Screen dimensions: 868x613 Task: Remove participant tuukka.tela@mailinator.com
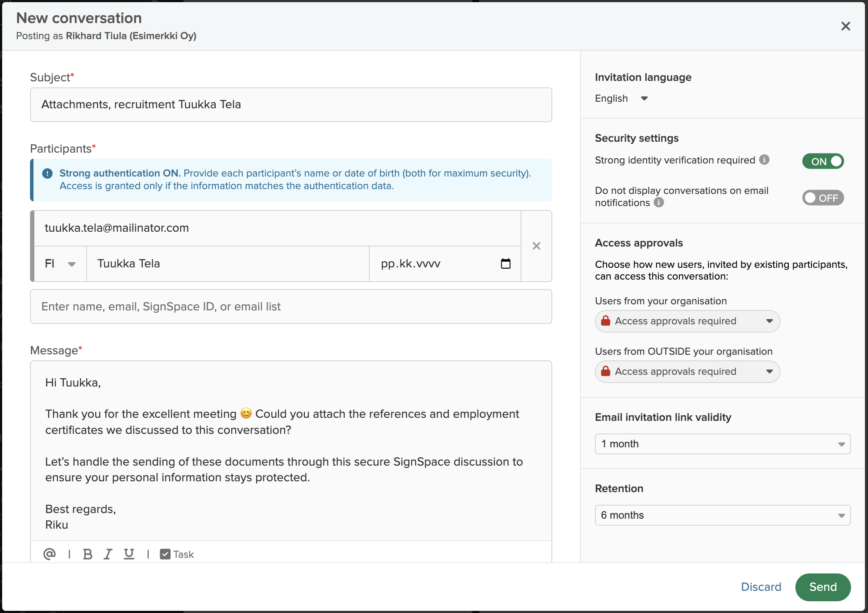pos(536,246)
